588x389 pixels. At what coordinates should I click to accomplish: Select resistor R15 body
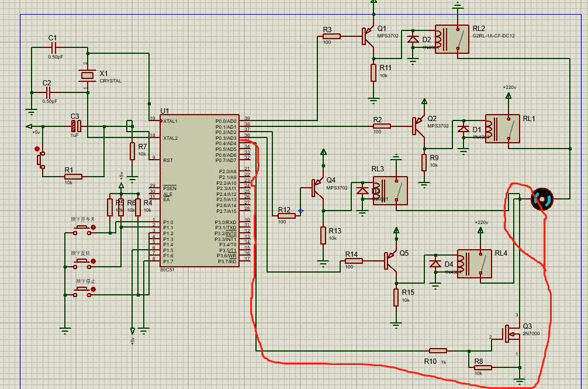396,297
